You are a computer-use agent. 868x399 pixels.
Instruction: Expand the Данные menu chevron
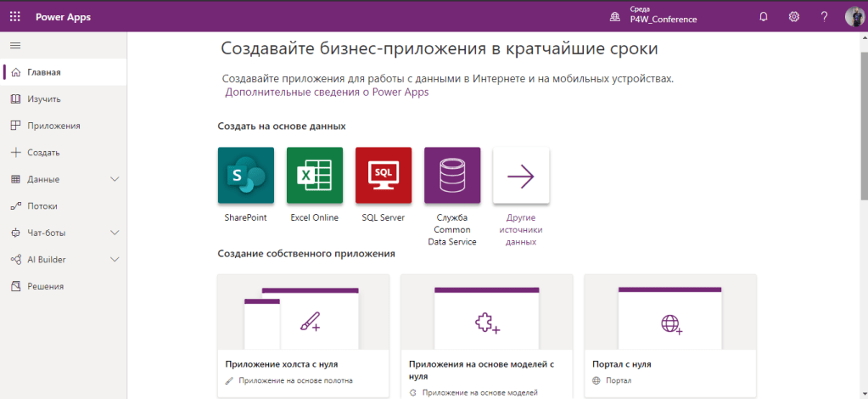pyautogui.click(x=115, y=179)
